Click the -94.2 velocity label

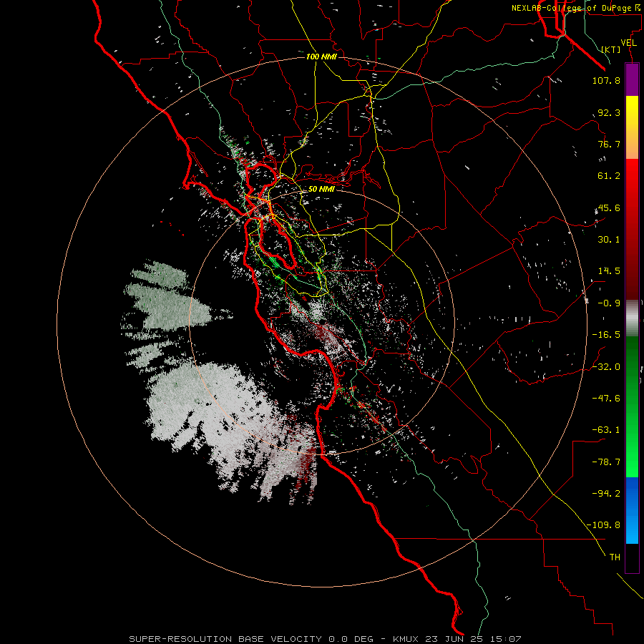click(x=606, y=494)
